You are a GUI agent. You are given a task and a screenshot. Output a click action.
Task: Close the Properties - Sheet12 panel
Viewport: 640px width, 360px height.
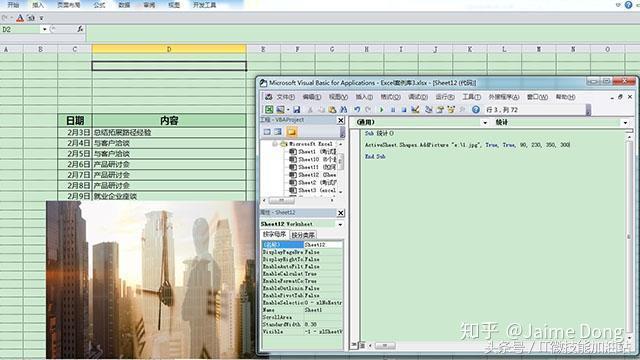tap(341, 213)
